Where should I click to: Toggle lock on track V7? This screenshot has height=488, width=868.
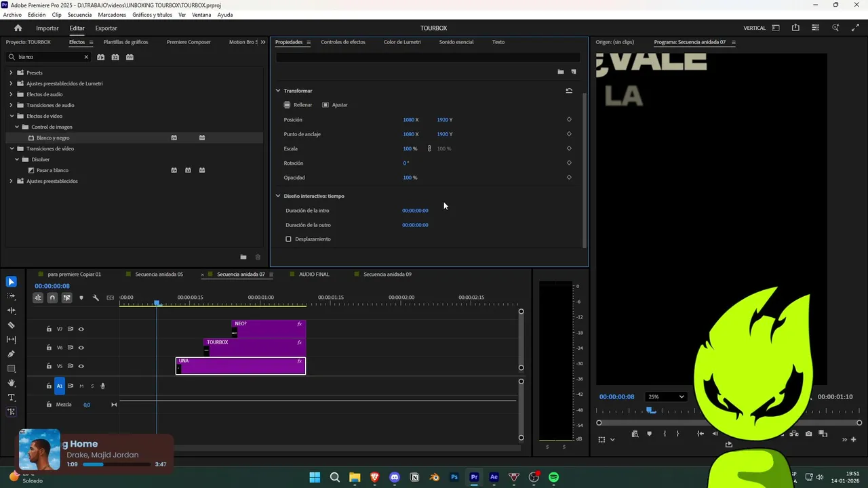pyautogui.click(x=49, y=329)
